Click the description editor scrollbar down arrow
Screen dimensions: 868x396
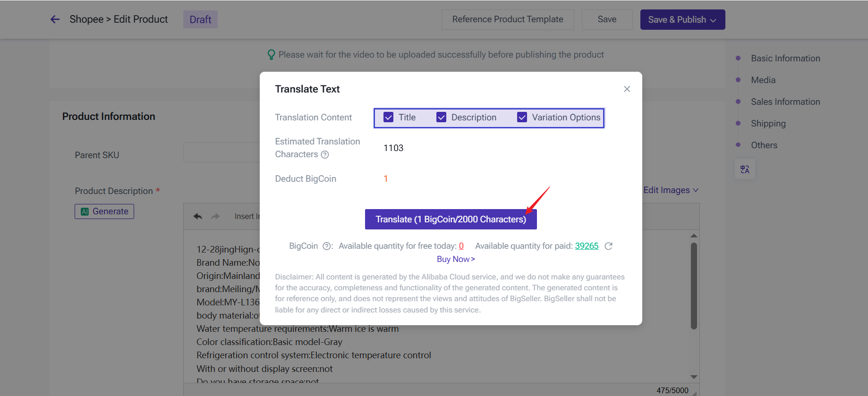coord(694,377)
